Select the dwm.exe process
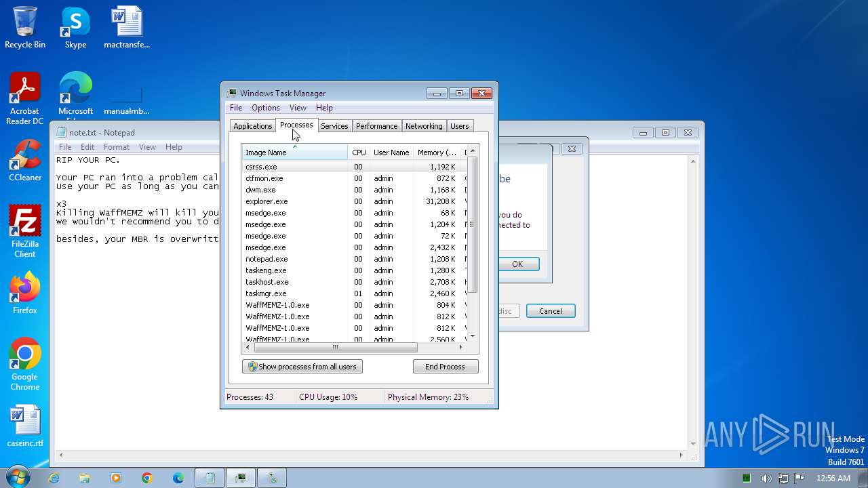 pos(355,190)
